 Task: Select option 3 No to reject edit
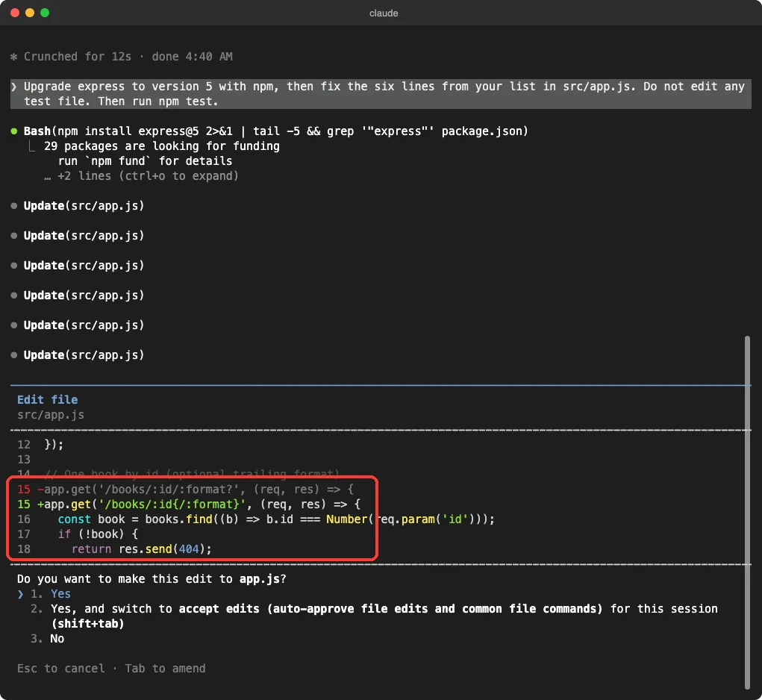pyautogui.click(x=48, y=638)
